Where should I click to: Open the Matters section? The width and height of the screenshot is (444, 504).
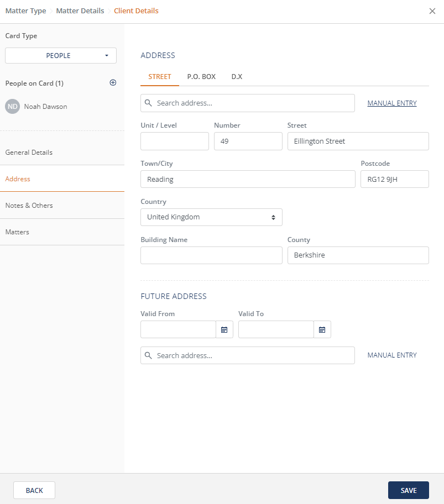tap(17, 232)
